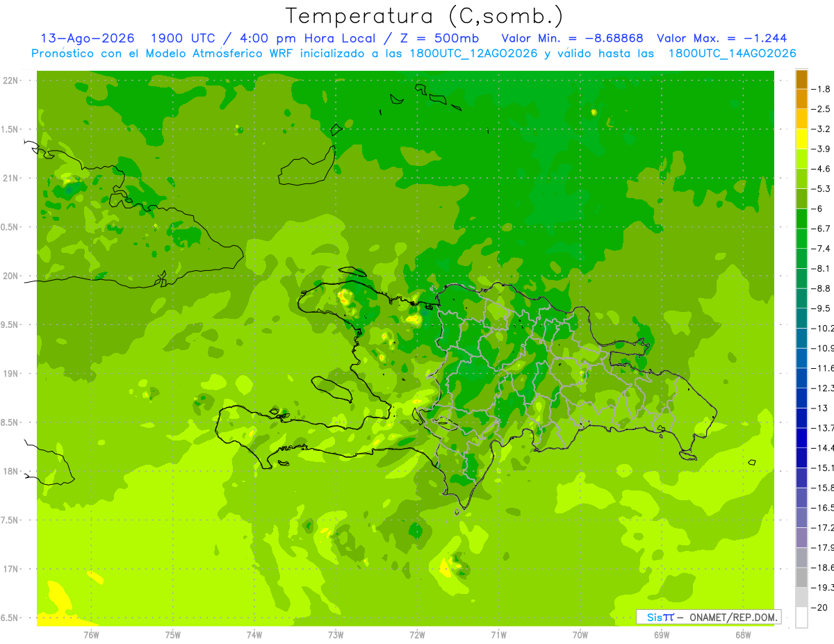
Task: Click the '71W' longitude label
Action: 498,634
